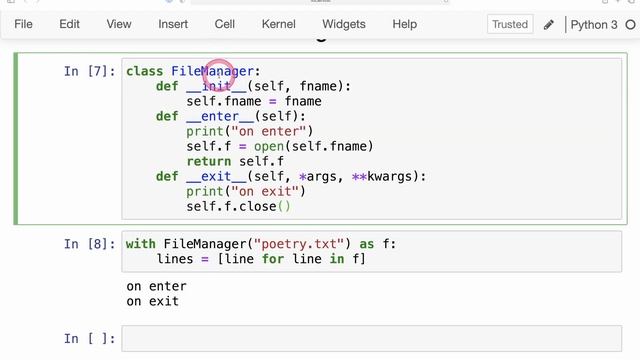Viewport: 640px width, 360px height.
Task: Click the FileManager class code cell
Action: [372, 139]
